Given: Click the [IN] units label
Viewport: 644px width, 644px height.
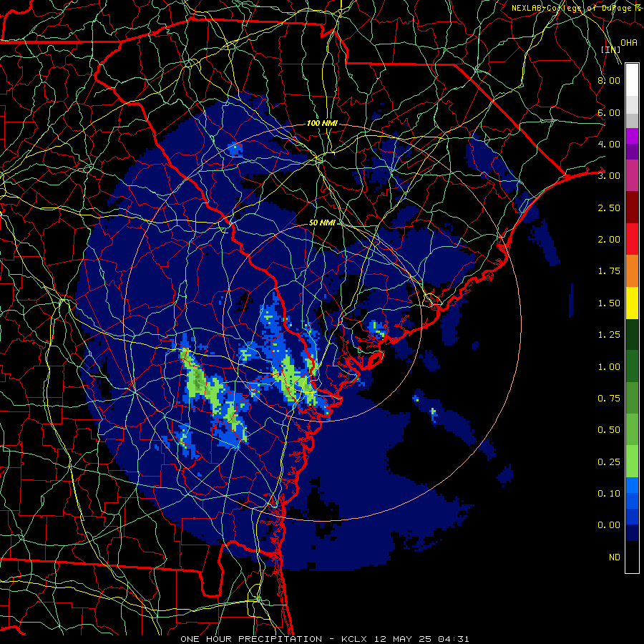Looking at the screenshot, I should click(610, 49).
